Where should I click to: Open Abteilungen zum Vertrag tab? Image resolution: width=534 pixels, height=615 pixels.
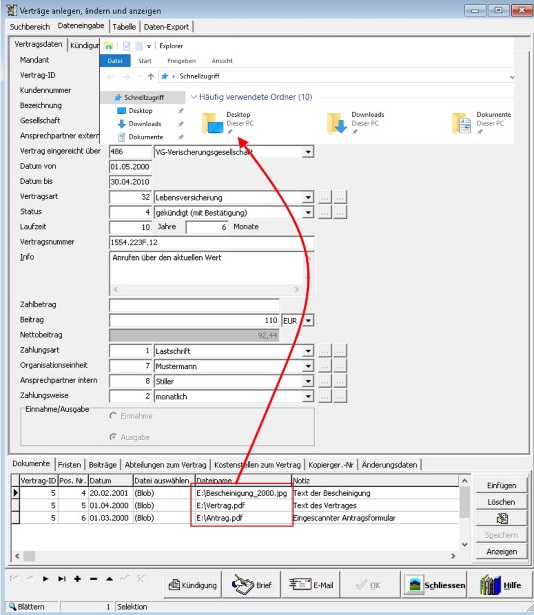tap(165, 465)
